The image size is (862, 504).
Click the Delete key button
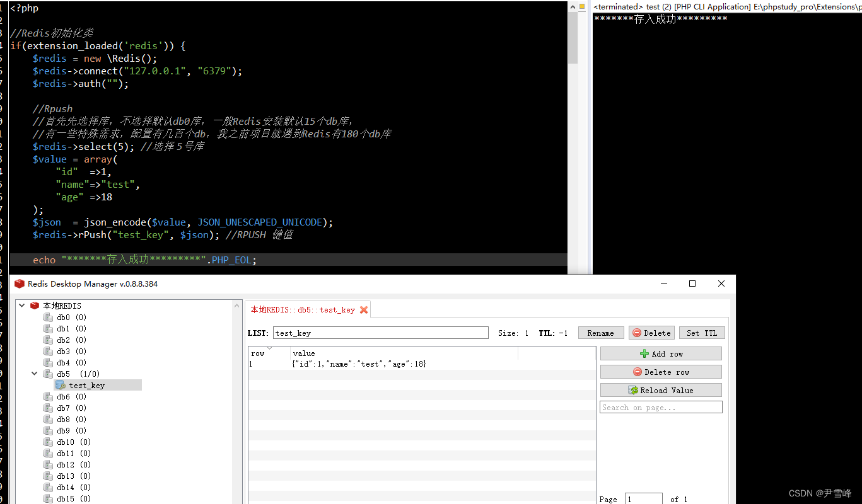651,333
